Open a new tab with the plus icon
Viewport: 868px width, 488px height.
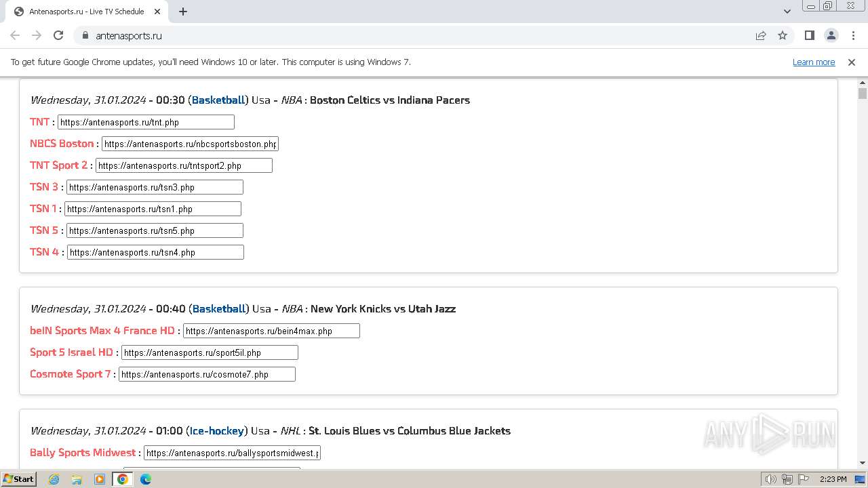tap(183, 12)
